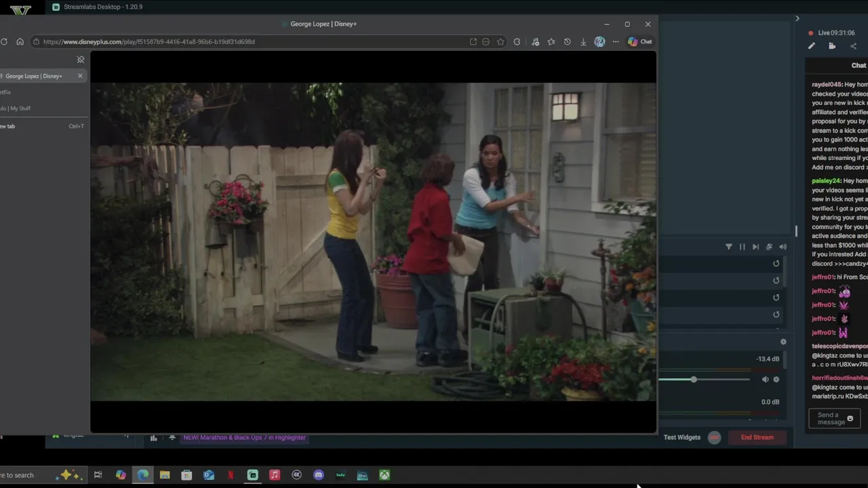Open the browser Extensions puzzle icon
Viewport: 868px width, 488px height.
[517, 41]
